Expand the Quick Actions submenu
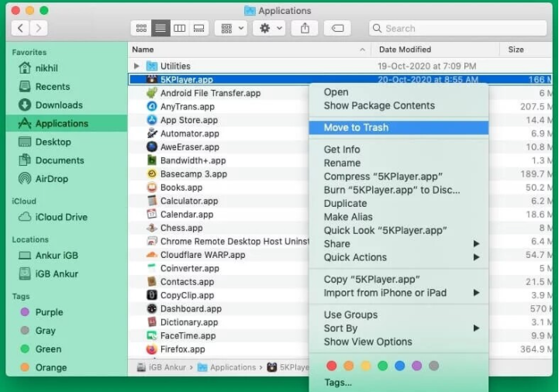This screenshot has height=392, width=559. (x=399, y=258)
